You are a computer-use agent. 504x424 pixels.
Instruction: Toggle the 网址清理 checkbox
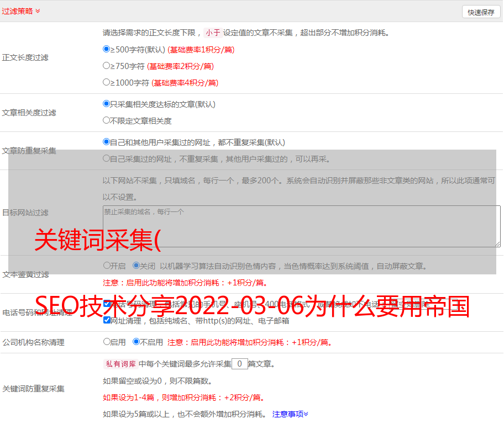(107, 320)
